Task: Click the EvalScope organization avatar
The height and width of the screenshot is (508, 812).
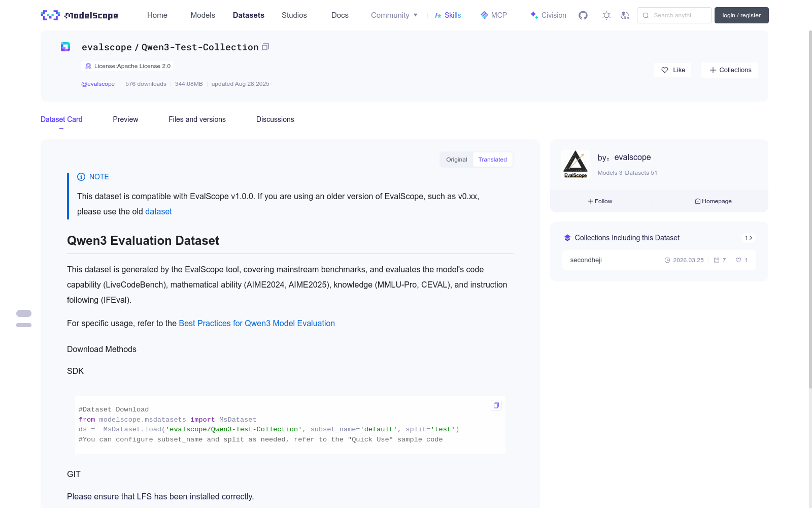Action: click(576, 164)
